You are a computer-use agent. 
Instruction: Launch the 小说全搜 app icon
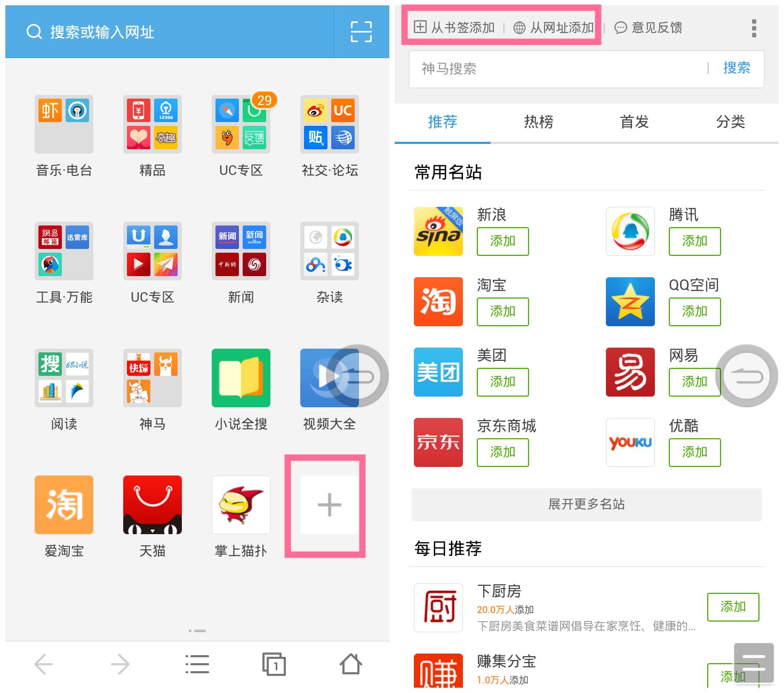pos(241,378)
